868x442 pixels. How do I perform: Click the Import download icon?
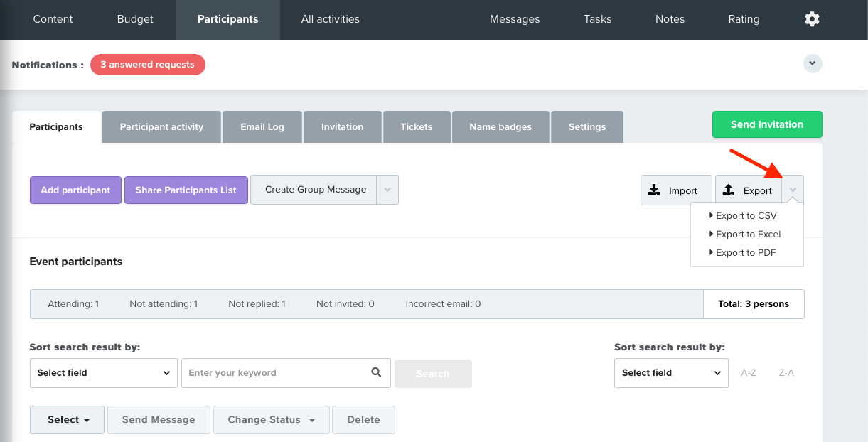pyautogui.click(x=655, y=190)
